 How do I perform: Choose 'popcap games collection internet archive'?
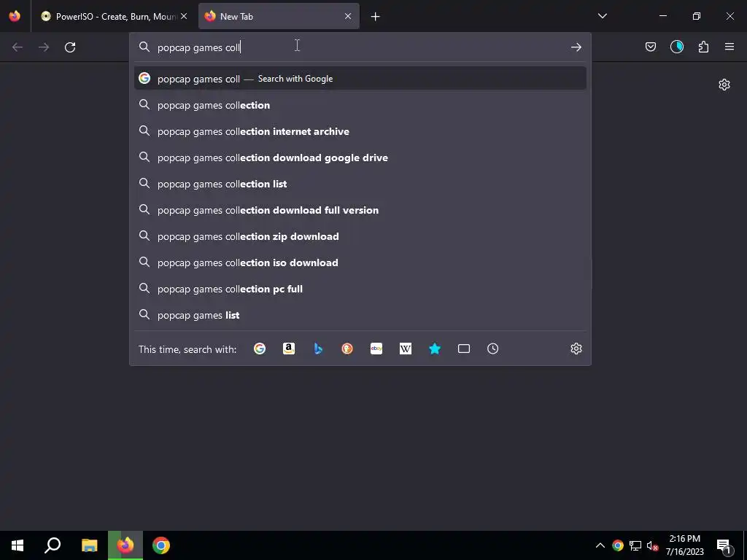(360, 131)
